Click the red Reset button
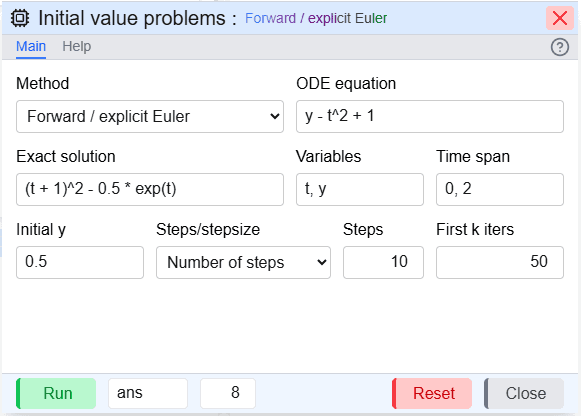The width and height of the screenshot is (581, 416). click(x=432, y=393)
